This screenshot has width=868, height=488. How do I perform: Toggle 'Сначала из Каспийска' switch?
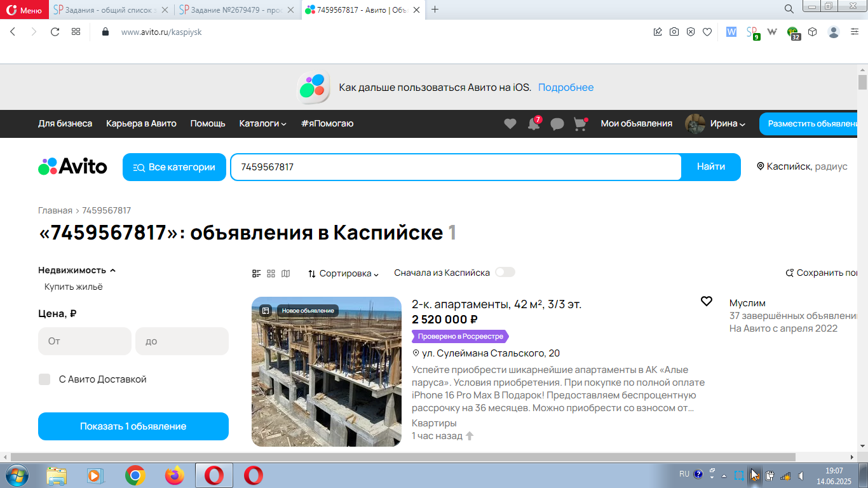[x=505, y=272]
